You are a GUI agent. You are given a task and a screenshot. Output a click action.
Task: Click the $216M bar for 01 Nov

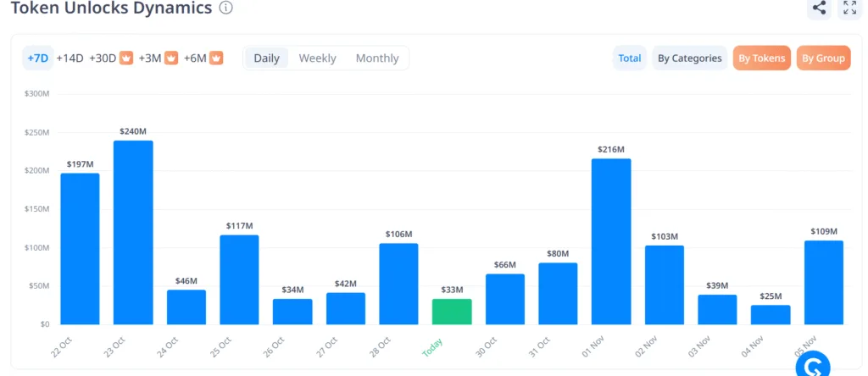[611, 241]
